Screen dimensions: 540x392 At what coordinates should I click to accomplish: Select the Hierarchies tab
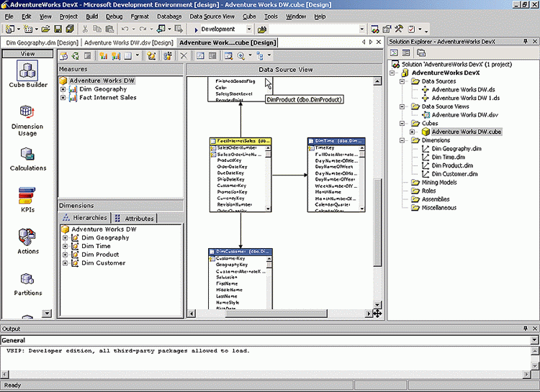point(85,217)
